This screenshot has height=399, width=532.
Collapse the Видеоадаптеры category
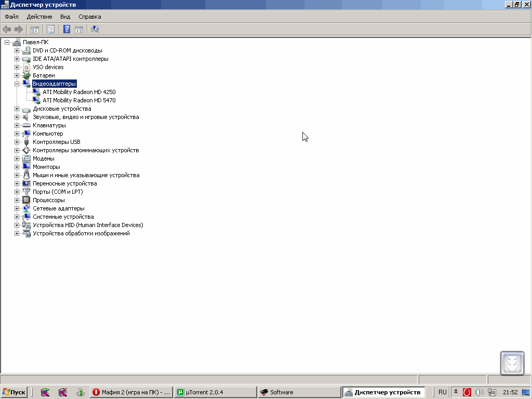pyautogui.click(x=17, y=84)
